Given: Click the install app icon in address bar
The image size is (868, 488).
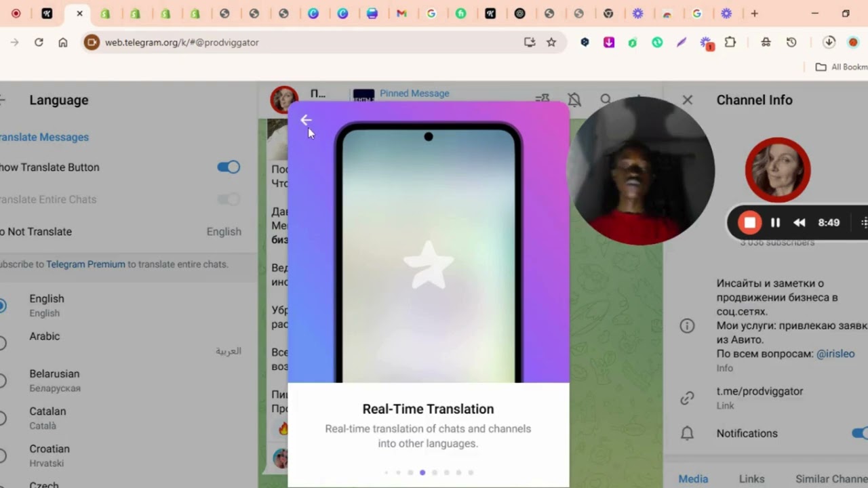Looking at the screenshot, I should click(x=530, y=42).
